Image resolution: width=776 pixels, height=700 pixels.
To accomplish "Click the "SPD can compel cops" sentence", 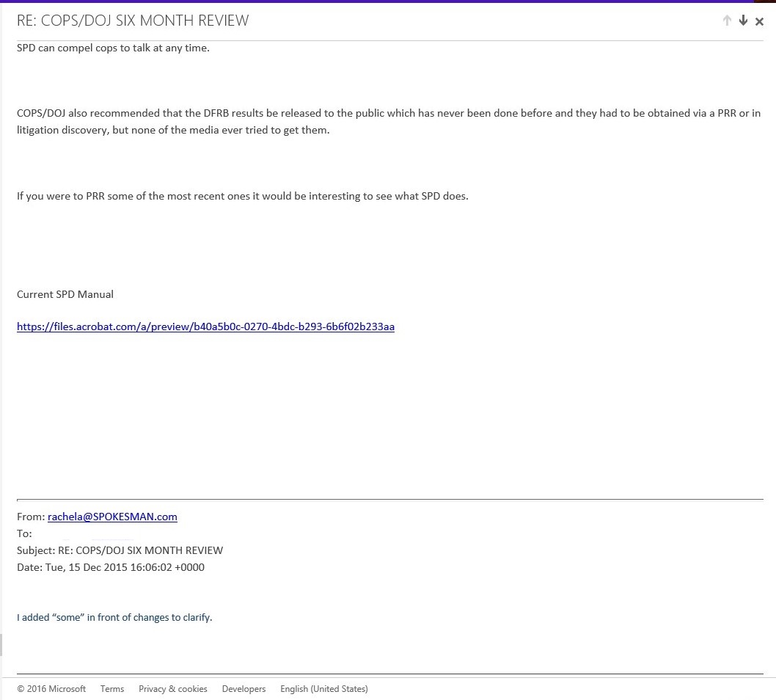I will click(x=113, y=48).
